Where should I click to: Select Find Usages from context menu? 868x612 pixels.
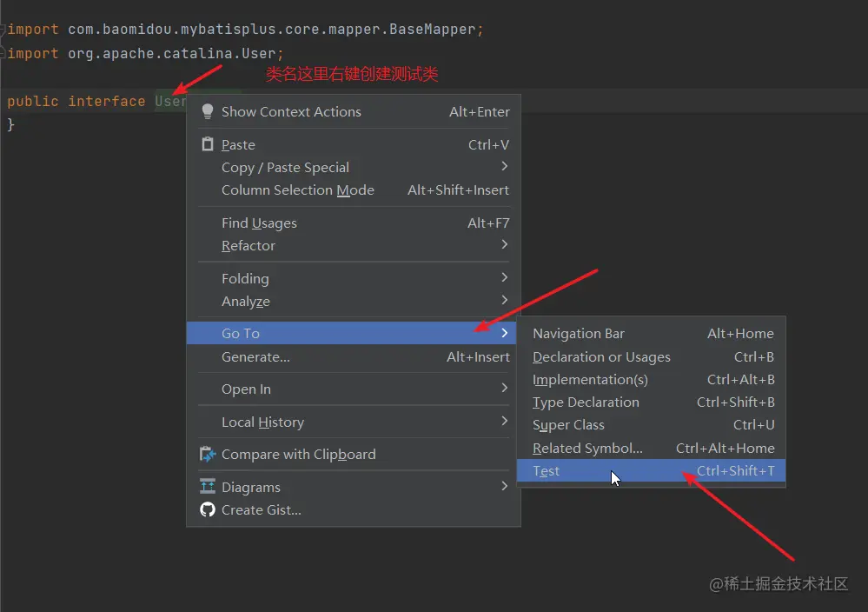[259, 223]
